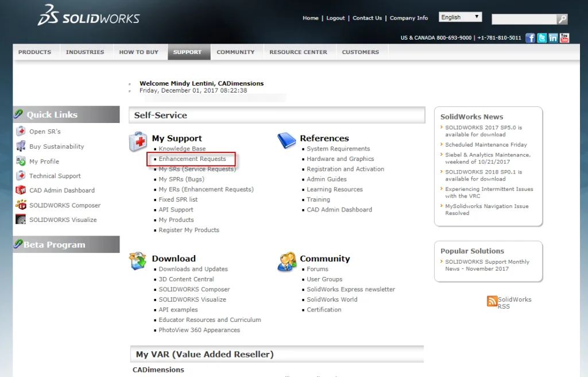Image resolution: width=588 pixels, height=377 pixels.
Task: Click the package icon beside Download
Action: click(137, 260)
